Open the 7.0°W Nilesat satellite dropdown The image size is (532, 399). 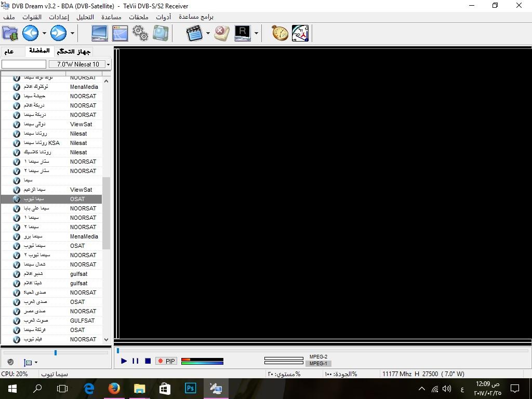tap(108, 64)
